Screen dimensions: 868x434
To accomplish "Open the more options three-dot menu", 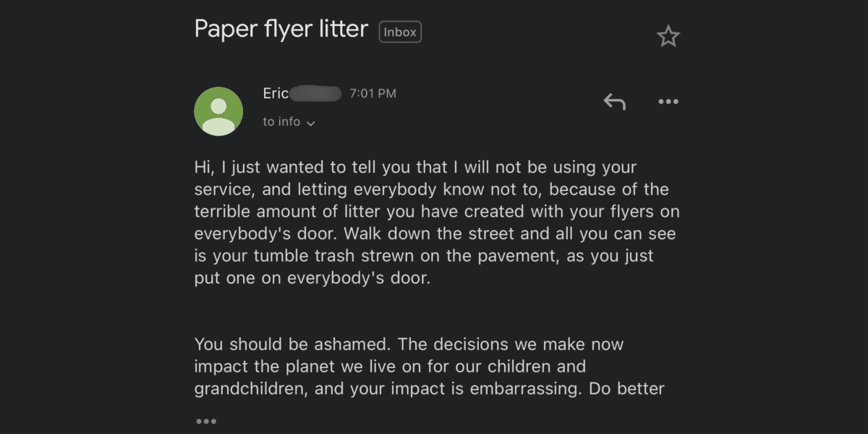I will tap(668, 102).
